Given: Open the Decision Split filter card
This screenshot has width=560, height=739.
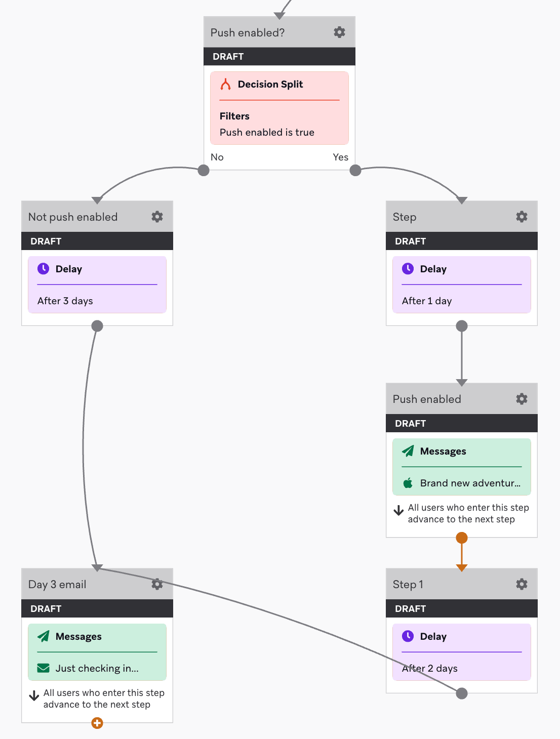Looking at the screenshot, I should [279, 108].
